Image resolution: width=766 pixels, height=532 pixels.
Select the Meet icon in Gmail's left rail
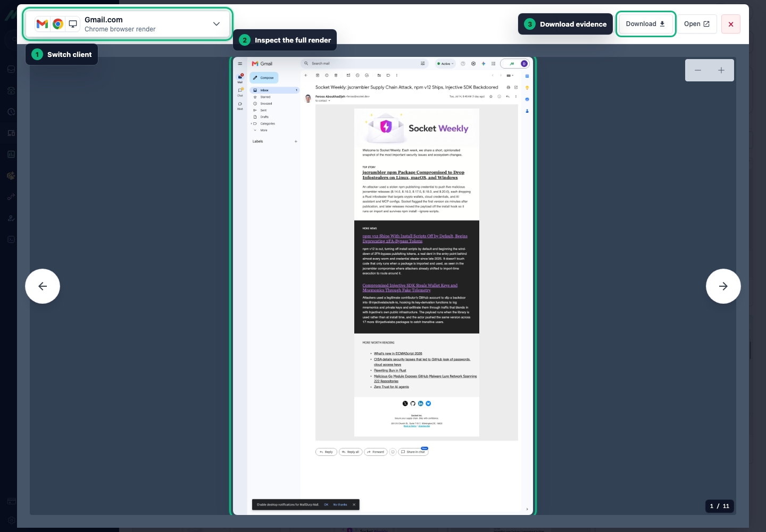pyautogui.click(x=240, y=105)
